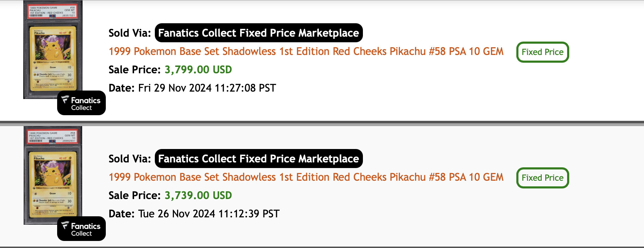Click Fanatics Collect logo badge on $3,739.00 listing
Image resolution: width=644 pixels, height=248 pixels.
(81, 229)
